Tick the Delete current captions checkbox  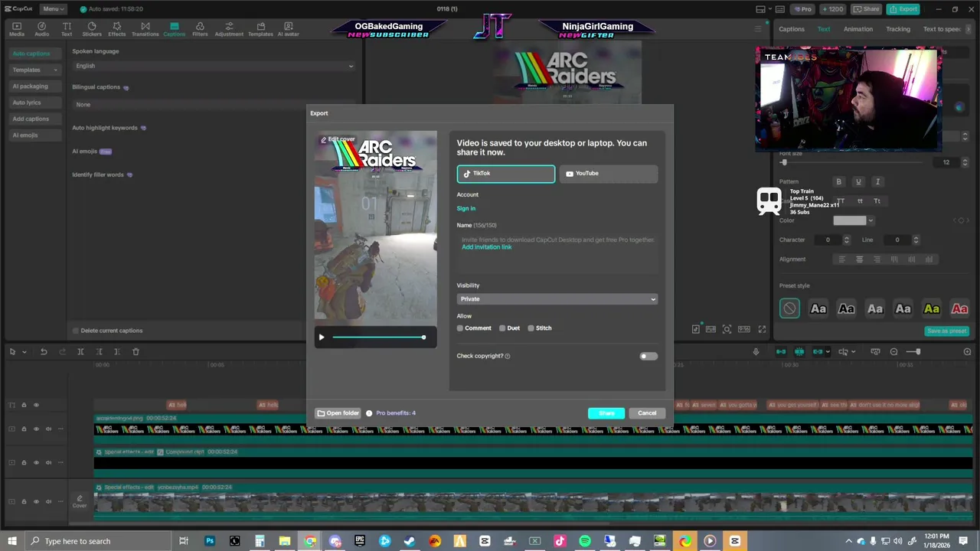point(76,331)
